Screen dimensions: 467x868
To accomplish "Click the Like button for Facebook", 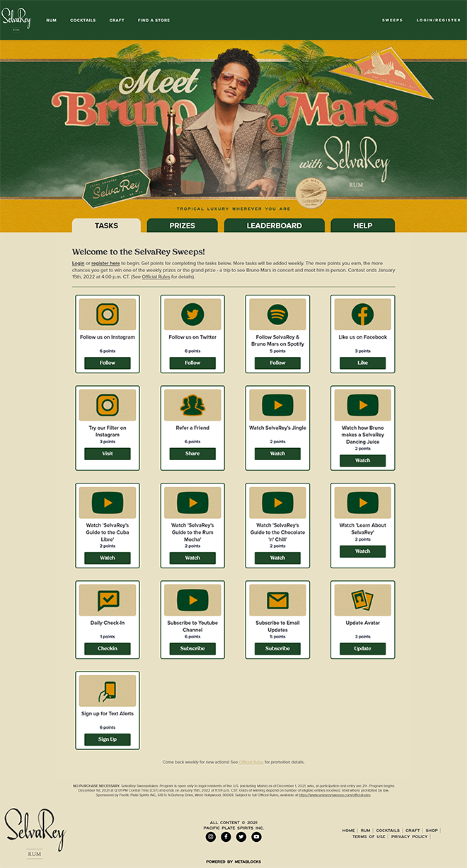I will point(362,363).
